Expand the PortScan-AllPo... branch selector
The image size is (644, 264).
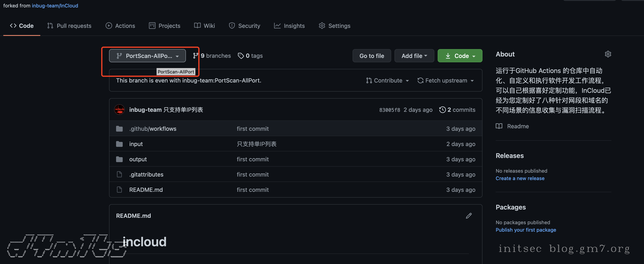(x=147, y=56)
